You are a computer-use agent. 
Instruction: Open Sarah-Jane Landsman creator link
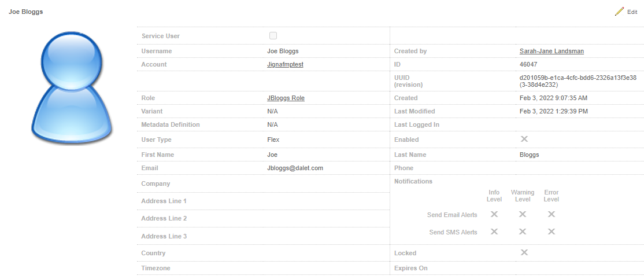552,51
